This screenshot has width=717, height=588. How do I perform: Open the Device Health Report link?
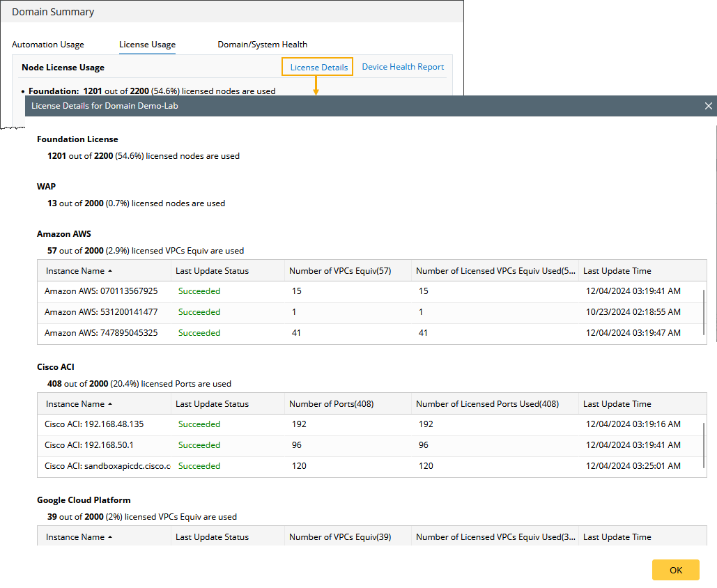coord(403,67)
